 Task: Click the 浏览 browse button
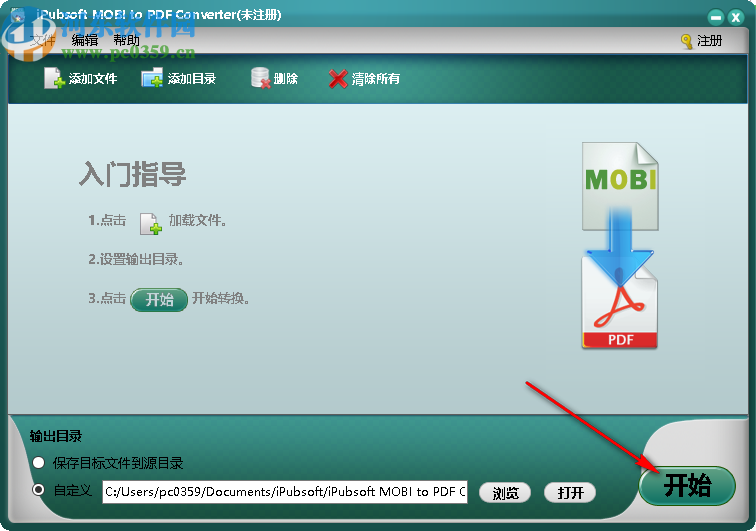click(x=505, y=493)
